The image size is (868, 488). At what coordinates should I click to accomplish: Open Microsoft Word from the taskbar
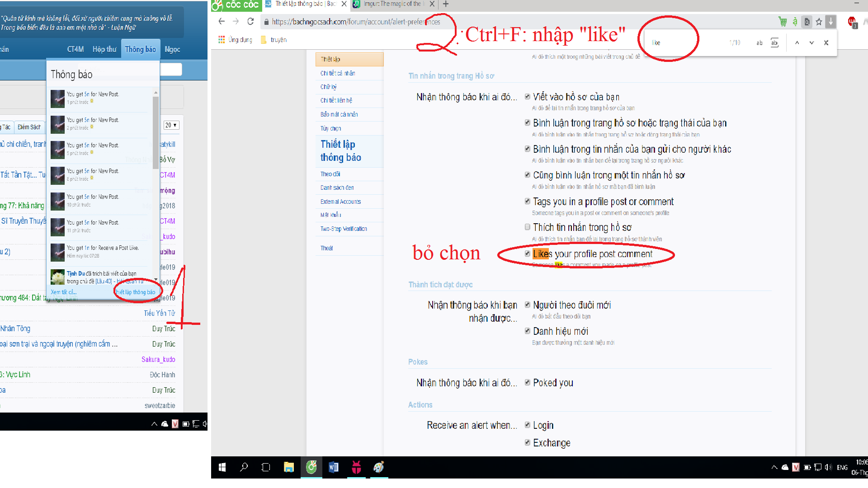pyautogui.click(x=334, y=467)
